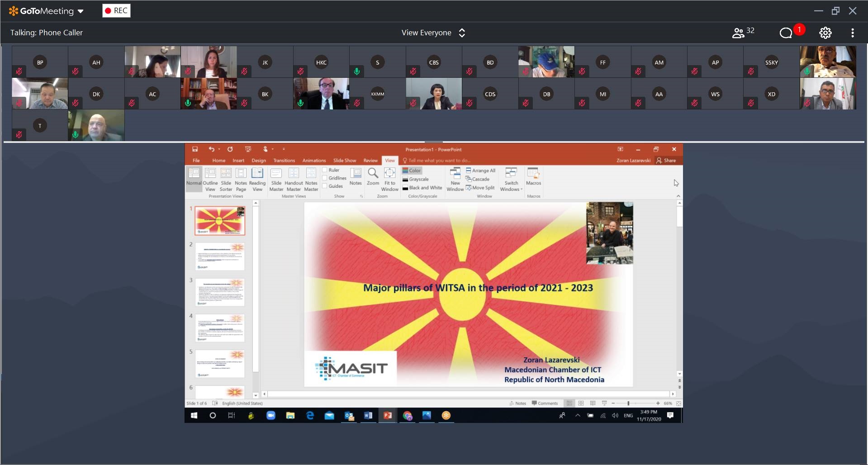Click Comments in PowerPoint status bar
Viewport: 868px width, 465px height.
click(545, 403)
